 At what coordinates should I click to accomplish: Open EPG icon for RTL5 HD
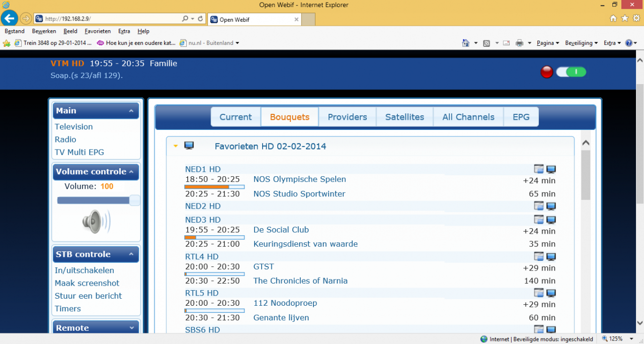[x=539, y=293]
